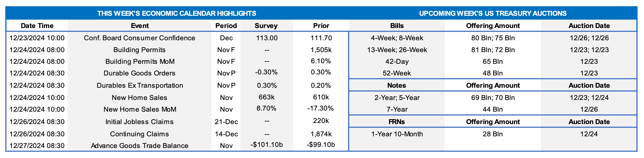
Task: Click the Survey column header
Action: click(266, 26)
